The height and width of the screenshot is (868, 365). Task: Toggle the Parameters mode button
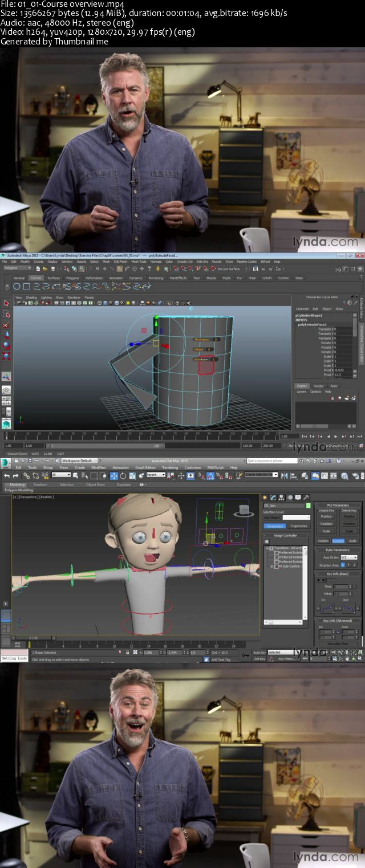[275, 526]
